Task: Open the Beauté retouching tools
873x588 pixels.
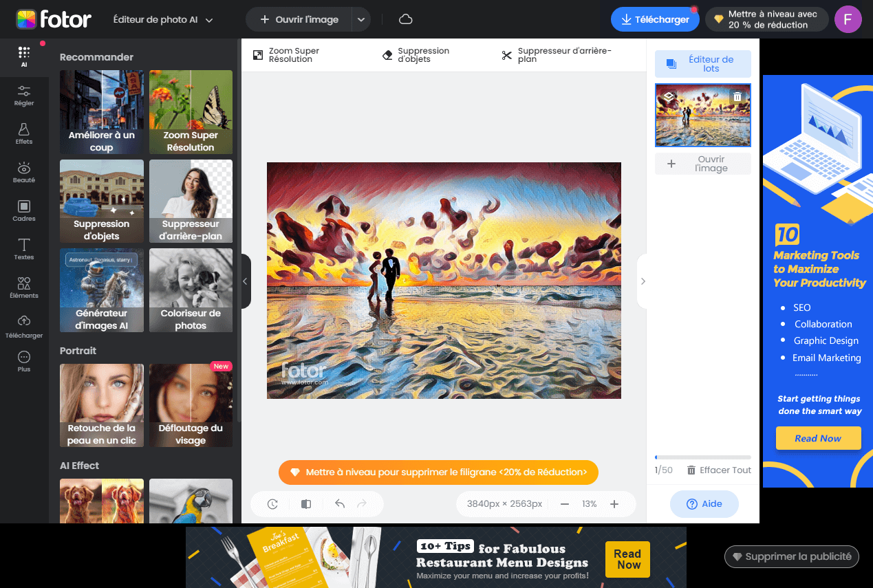Action: (x=23, y=172)
